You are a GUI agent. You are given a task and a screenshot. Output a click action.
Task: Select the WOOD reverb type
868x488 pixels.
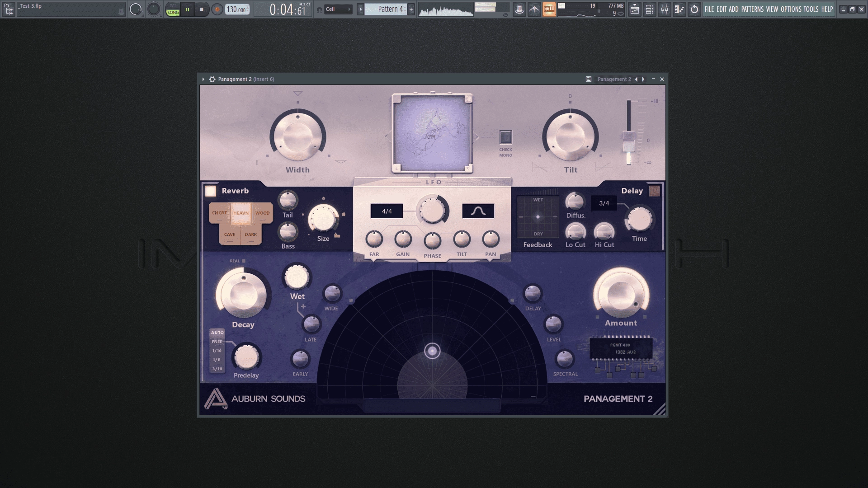[x=262, y=213]
